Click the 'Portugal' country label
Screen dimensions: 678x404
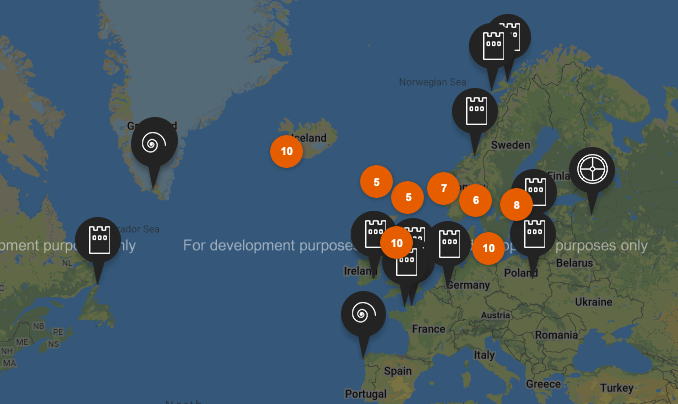pyautogui.click(x=366, y=394)
